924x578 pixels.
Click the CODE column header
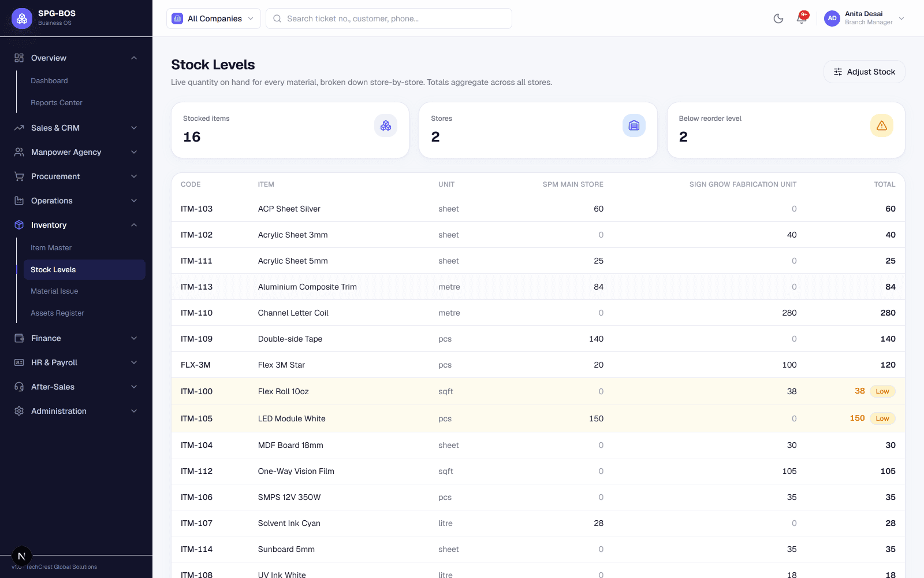tap(191, 184)
